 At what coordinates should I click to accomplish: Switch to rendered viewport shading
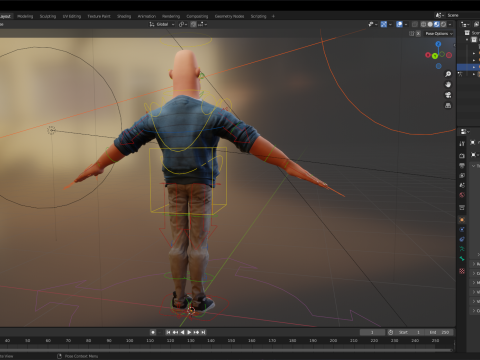click(x=443, y=24)
